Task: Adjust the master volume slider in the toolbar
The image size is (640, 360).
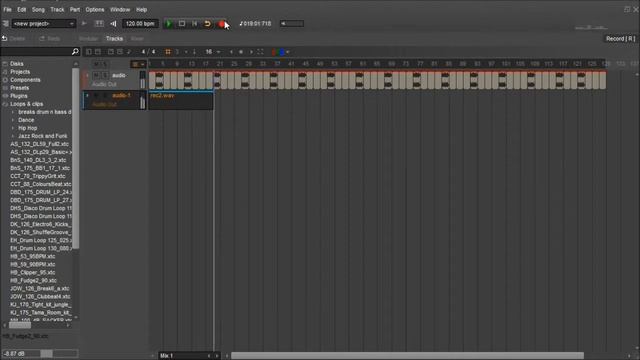Action: coord(292,24)
